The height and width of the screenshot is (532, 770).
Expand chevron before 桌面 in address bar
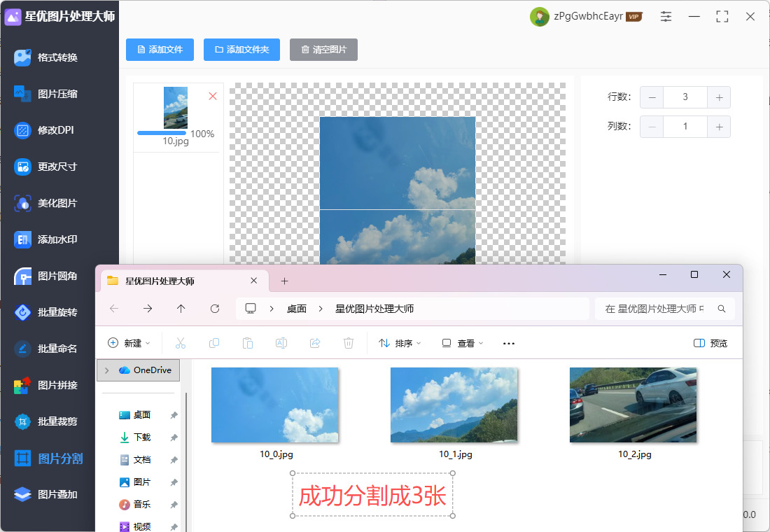[272, 309]
